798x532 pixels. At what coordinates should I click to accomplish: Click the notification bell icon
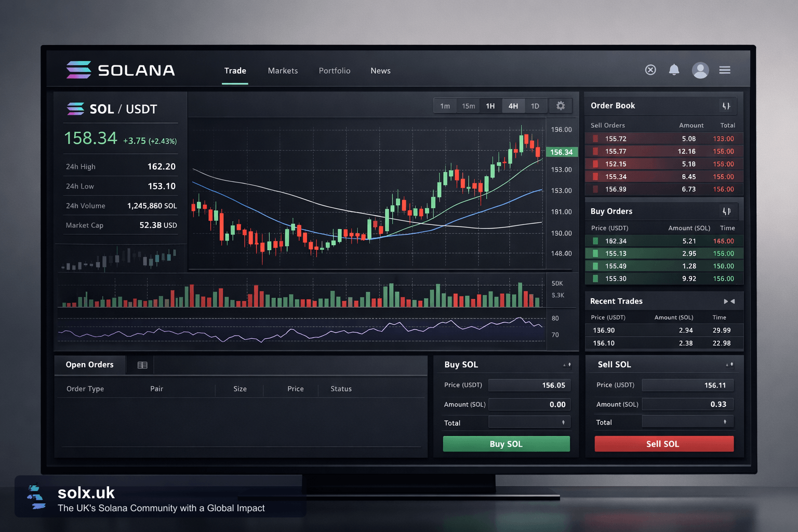(x=674, y=70)
